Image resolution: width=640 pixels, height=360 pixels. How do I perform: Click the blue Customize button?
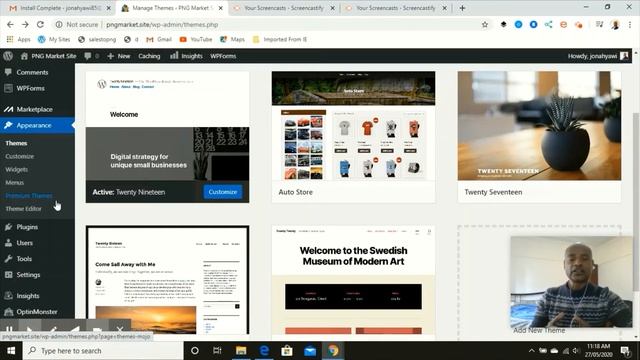tap(223, 192)
